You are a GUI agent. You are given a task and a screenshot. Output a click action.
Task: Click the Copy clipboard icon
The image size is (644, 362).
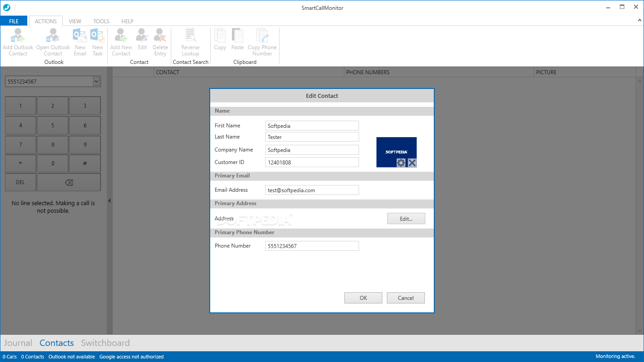220,35
